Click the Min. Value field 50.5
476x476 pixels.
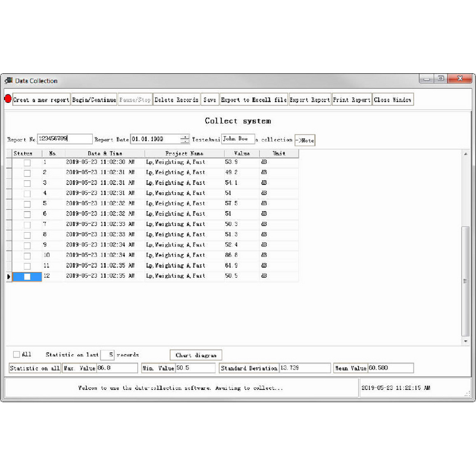195,368
